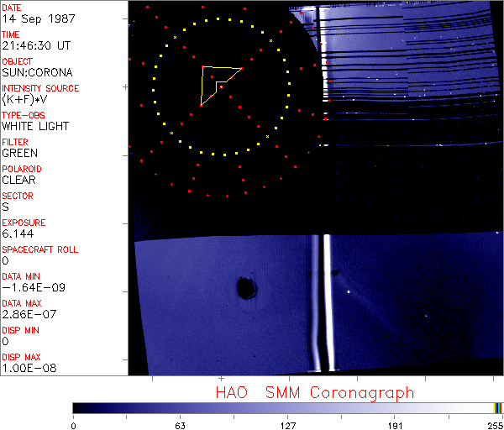
Task: Select the WHITE LIGHT observation type
Action: (x=35, y=126)
